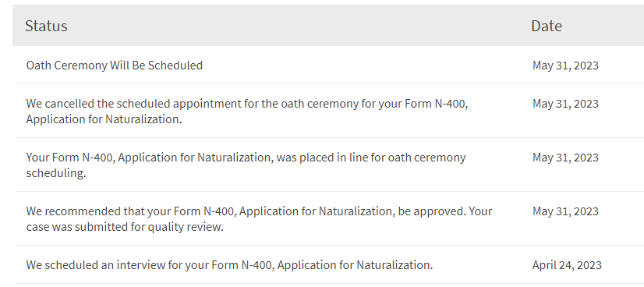Click the Date column header
The height and width of the screenshot is (287, 644).
click(547, 26)
